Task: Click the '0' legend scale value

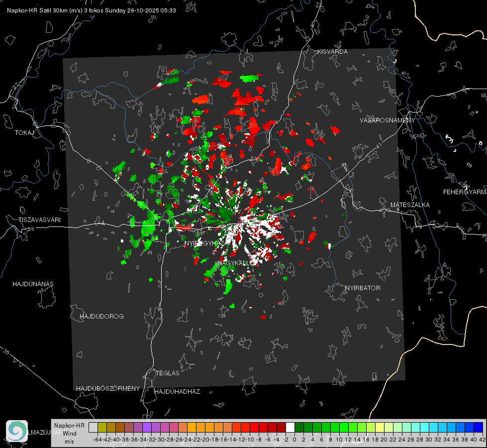Action: (x=294, y=440)
